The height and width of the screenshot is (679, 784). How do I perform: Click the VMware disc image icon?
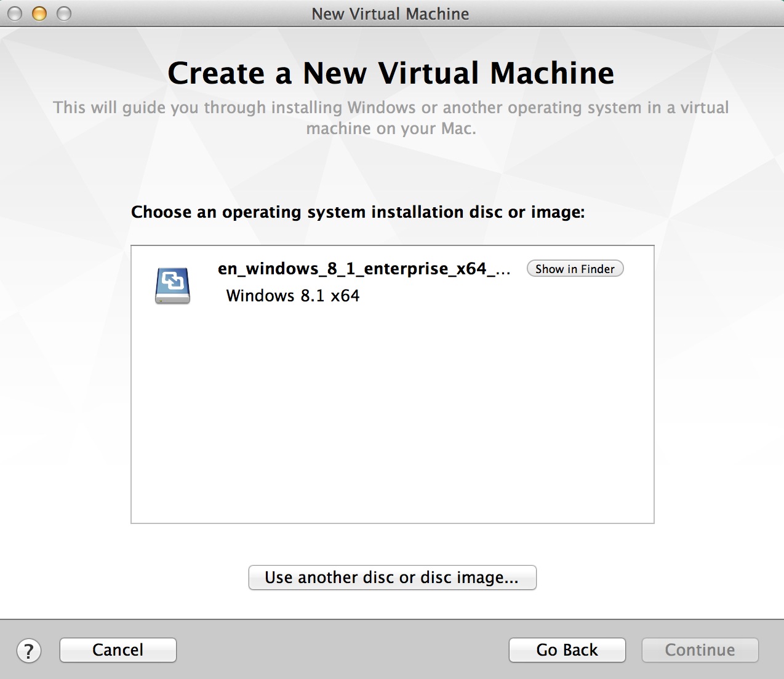172,285
